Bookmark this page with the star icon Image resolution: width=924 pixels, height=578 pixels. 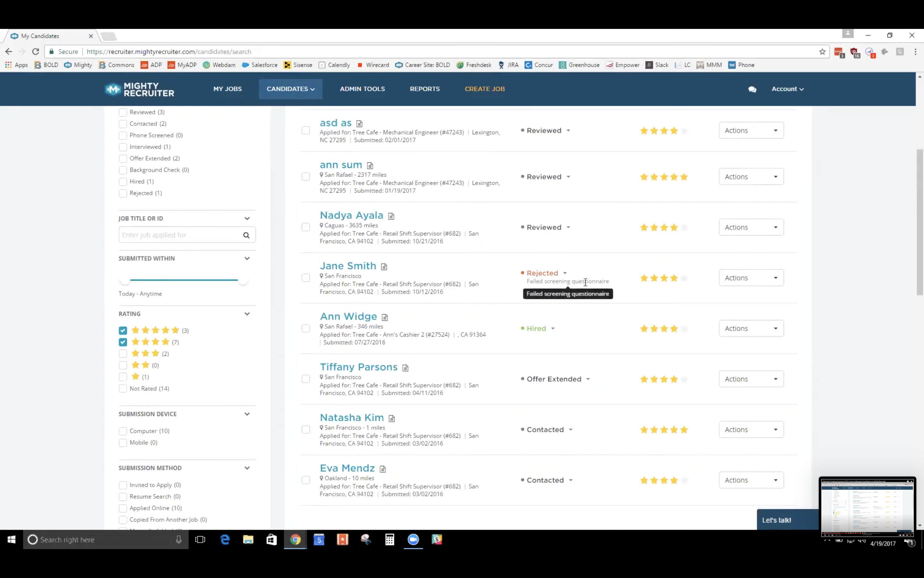coord(822,52)
